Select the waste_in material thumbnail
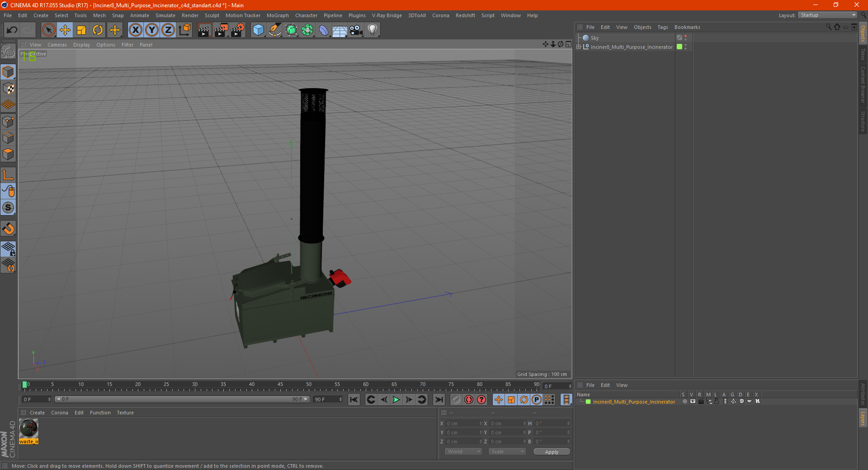Viewport: 868px width, 470px height. pos(28,428)
